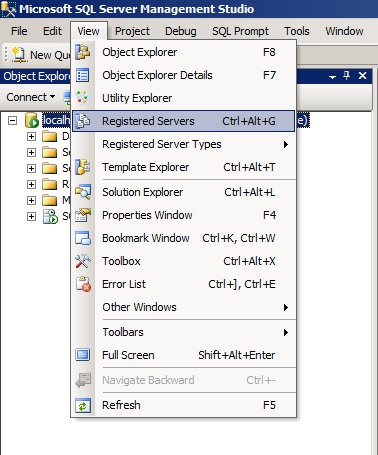The width and height of the screenshot is (378, 455).
Task: Click the Error List clipboard icon
Action: [x=83, y=284]
